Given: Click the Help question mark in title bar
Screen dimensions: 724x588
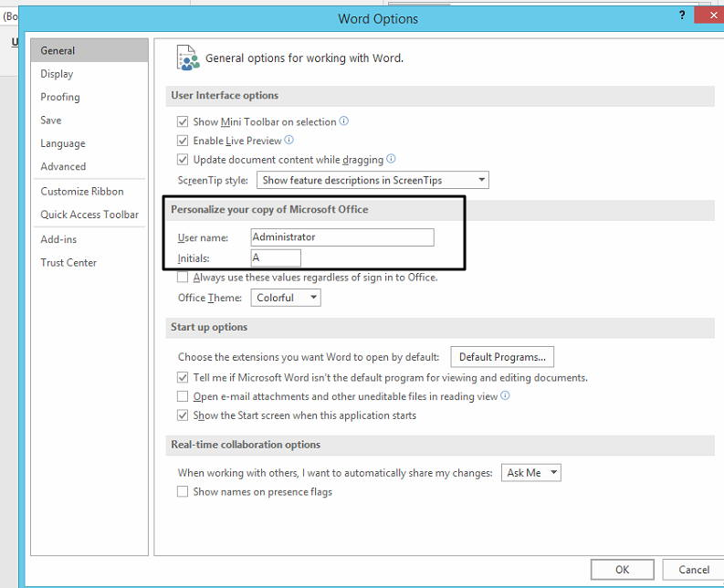Looking at the screenshot, I should click(682, 16).
